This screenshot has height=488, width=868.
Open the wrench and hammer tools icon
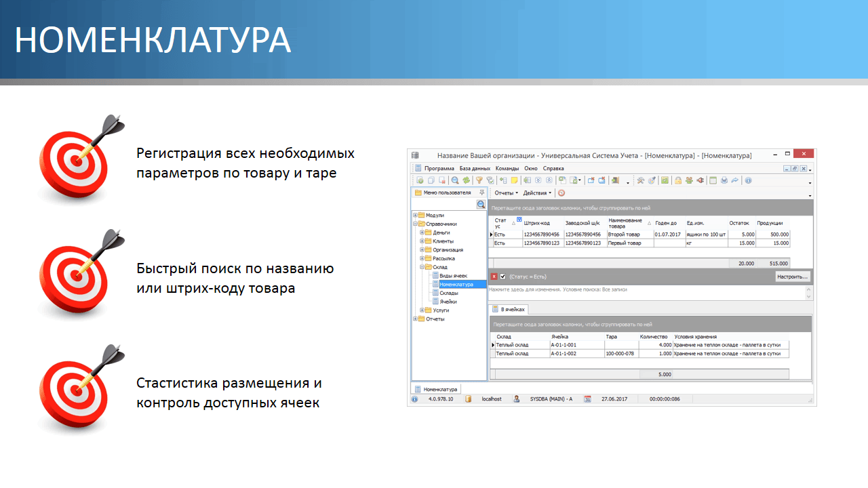coord(640,180)
